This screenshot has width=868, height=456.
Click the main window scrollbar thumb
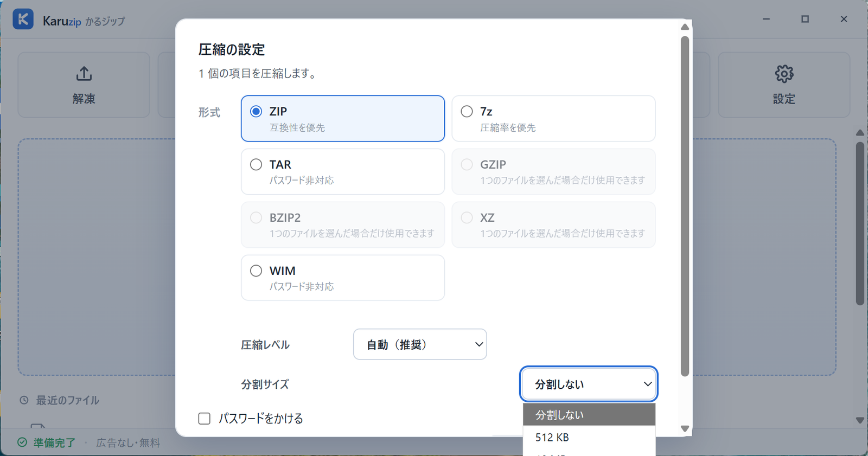point(860,223)
